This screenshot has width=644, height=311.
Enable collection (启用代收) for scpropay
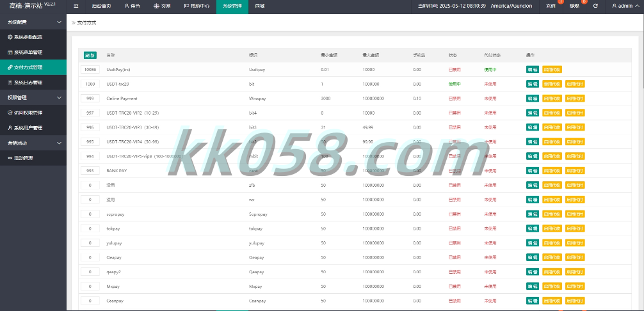click(552, 214)
